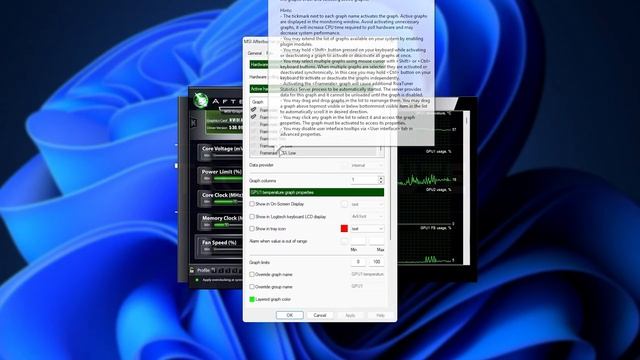This screenshot has height=360, width=640.
Task: Click the monitoring window vertical scrollbar
Action: [467, 188]
